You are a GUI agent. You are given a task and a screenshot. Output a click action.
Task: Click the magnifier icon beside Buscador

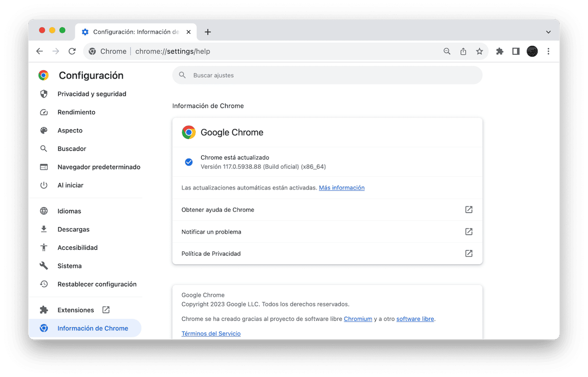[x=44, y=149]
